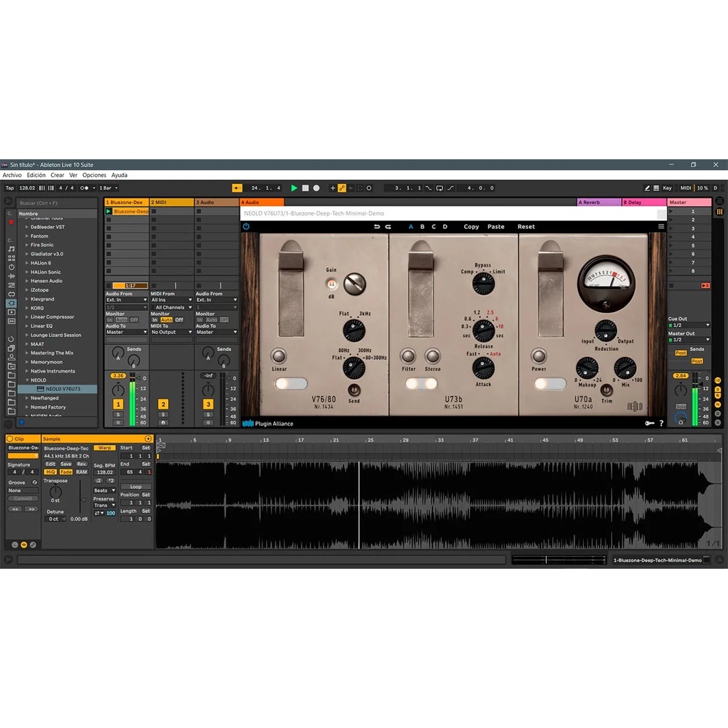Arm the transport Record button
The image size is (728, 728).
point(316,188)
